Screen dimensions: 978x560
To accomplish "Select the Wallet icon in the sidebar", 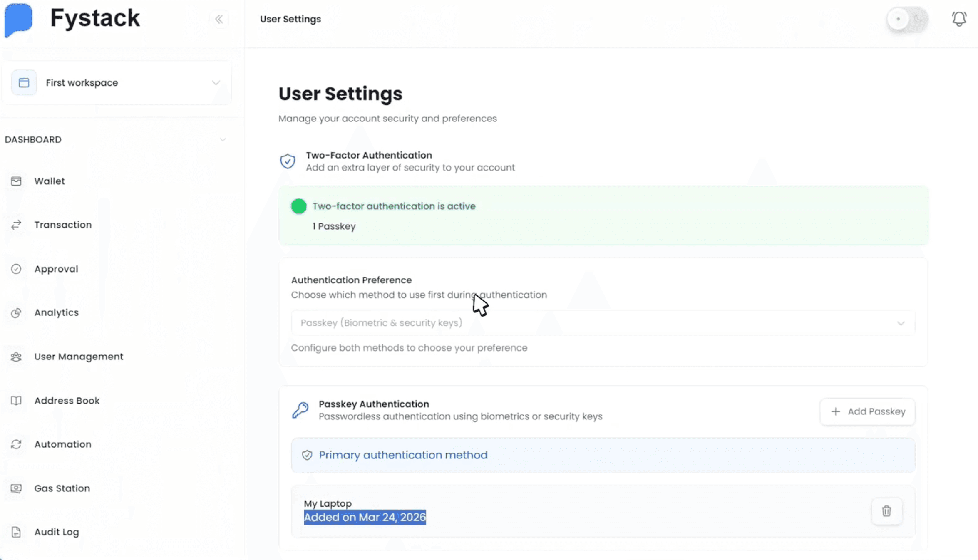I will pyautogui.click(x=17, y=181).
